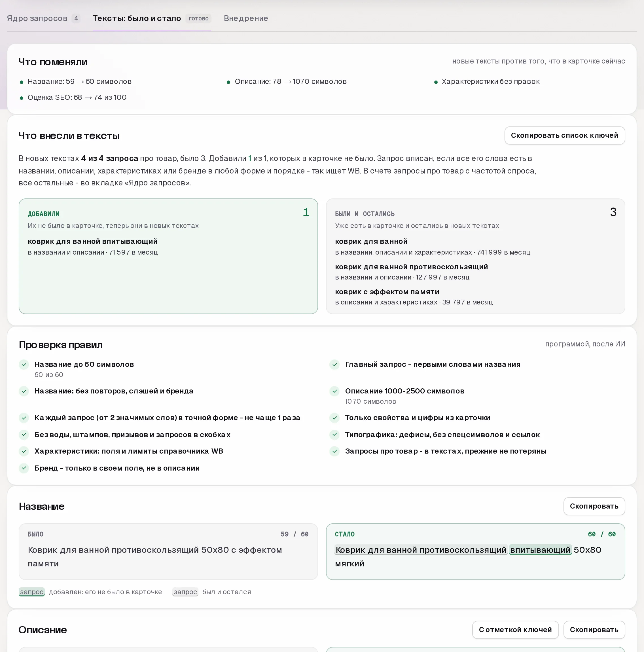Click checkmark icon for «Характеристики: поля и лимиты справочника WB»
Image resolution: width=644 pixels, height=652 pixels.
(x=24, y=451)
